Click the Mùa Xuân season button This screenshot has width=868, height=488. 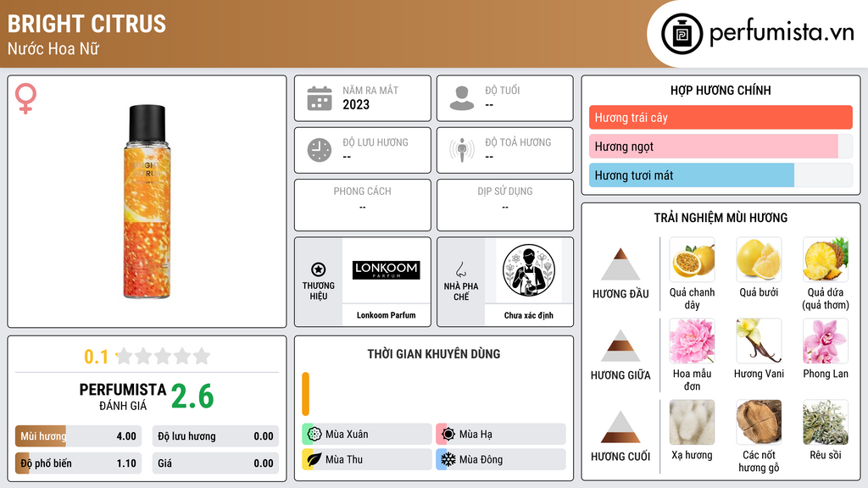367,434
